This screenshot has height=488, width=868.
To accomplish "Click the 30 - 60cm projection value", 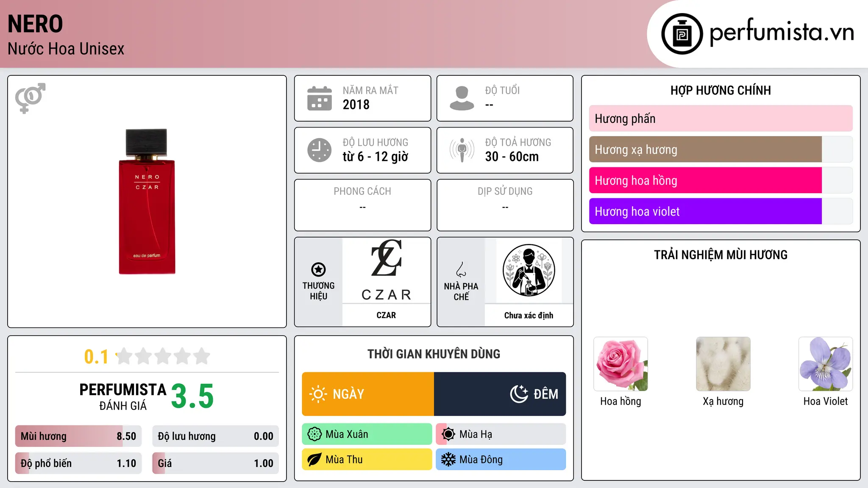I will (512, 156).
